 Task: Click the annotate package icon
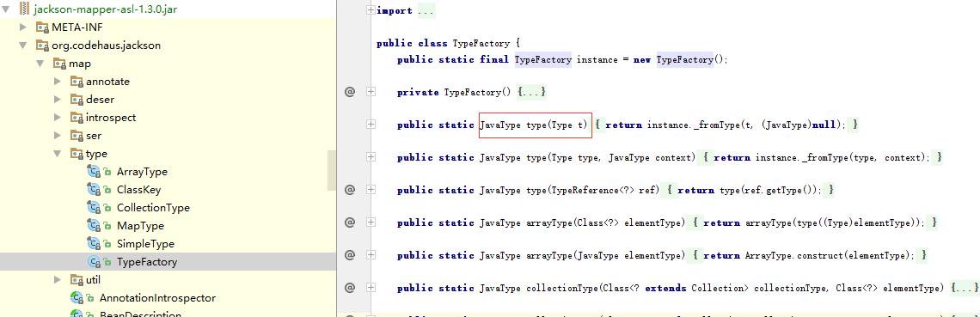(x=77, y=82)
